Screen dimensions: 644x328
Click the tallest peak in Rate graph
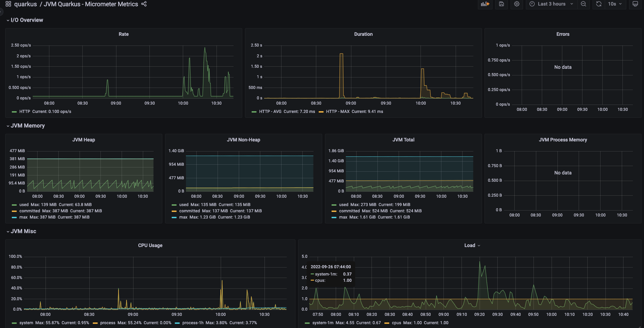[x=205, y=48]
